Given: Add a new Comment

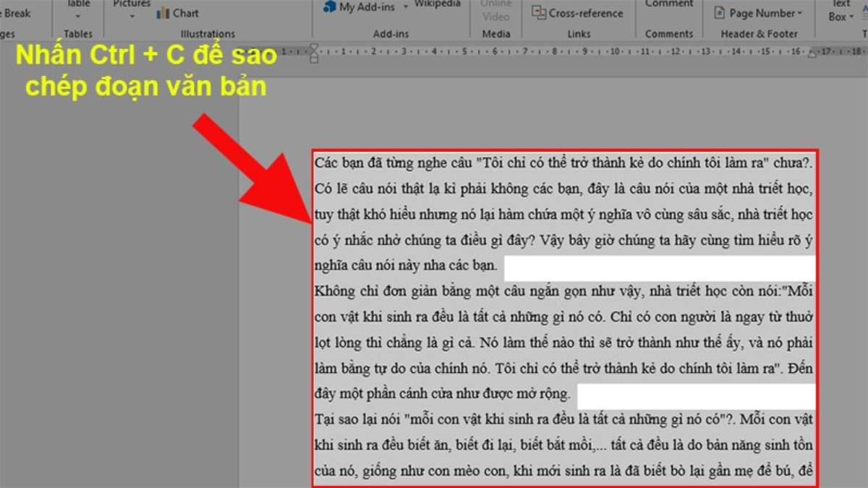Looking at the screenshot, I should 668,4.
